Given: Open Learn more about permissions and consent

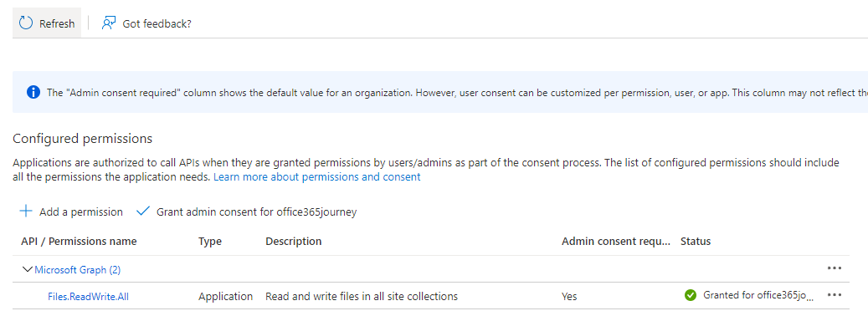Looking at the screenshot, I should (x=316, y=177).
